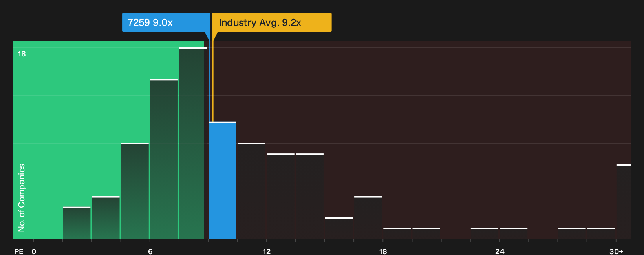
Task: Click the histogram bar starting at PE 6
Action: pyautogui.click(x=164, y=159)
